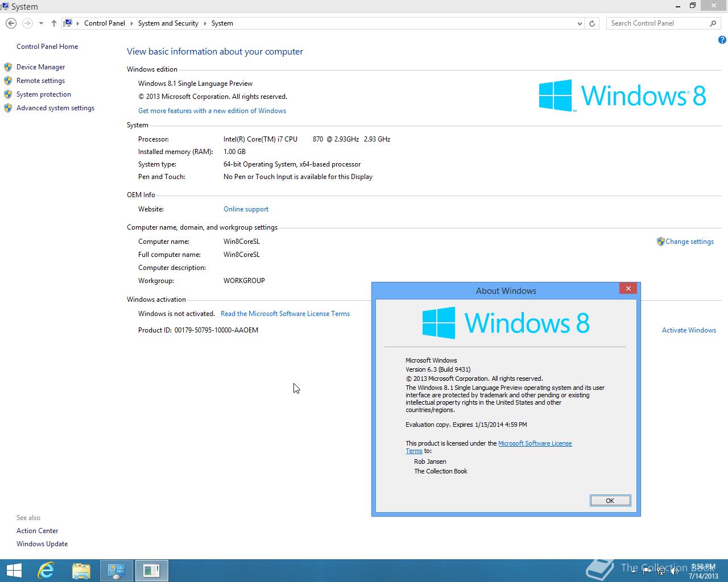The width and height of the screenshot is (728, 582).
Task: Click Activate Windows link
Action: coord(689,330)
